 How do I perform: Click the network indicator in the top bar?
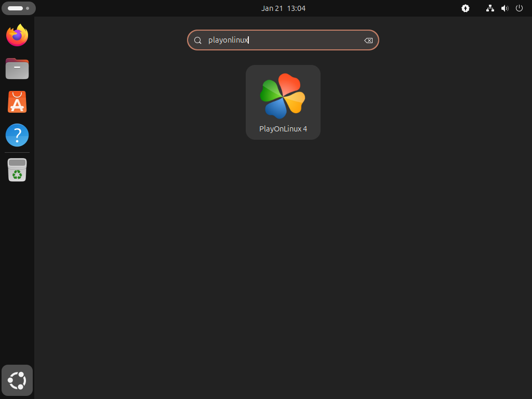490,8
